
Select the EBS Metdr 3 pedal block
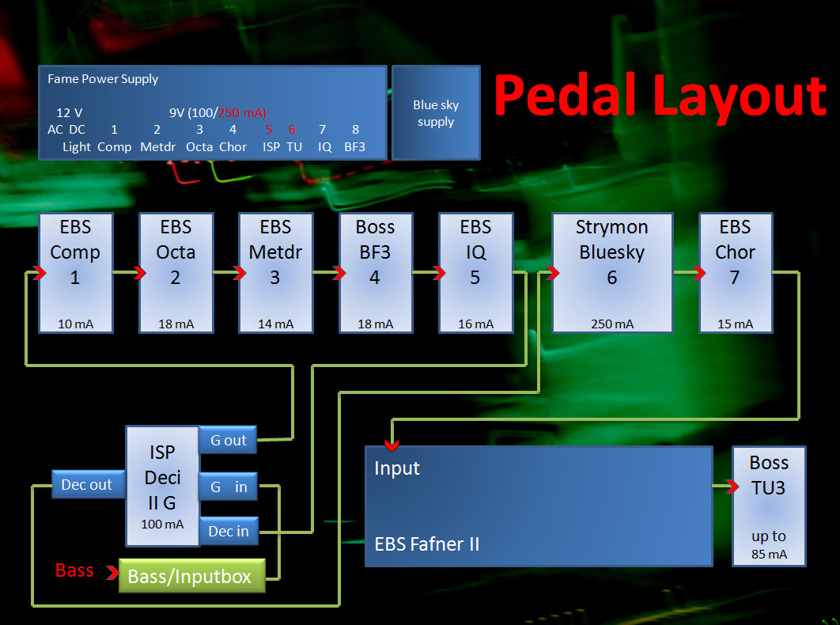tap(276, 273)
